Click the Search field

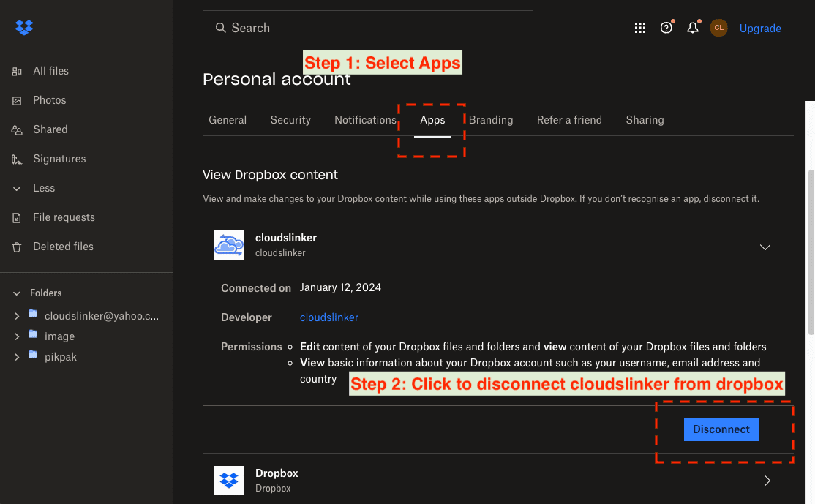pyautogui.click(x=367, y=28)
